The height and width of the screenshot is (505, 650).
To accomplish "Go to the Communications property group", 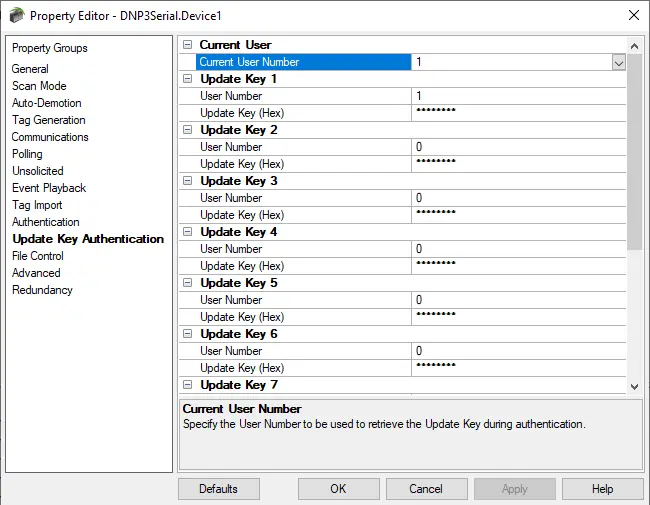I will point(50,137).
